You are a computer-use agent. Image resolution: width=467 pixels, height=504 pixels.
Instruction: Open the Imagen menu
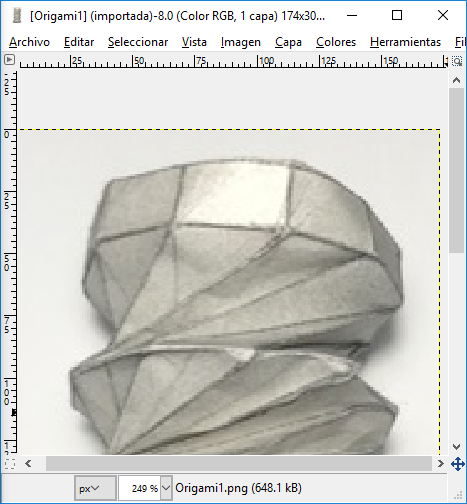pyautogui.click(x=241, y=42)
